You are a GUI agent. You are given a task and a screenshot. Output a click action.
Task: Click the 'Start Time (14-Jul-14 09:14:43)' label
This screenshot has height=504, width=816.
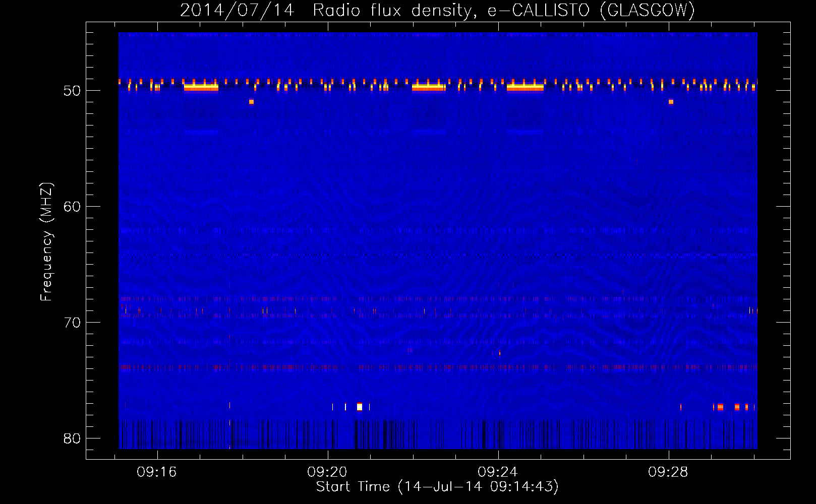point(437,487)
